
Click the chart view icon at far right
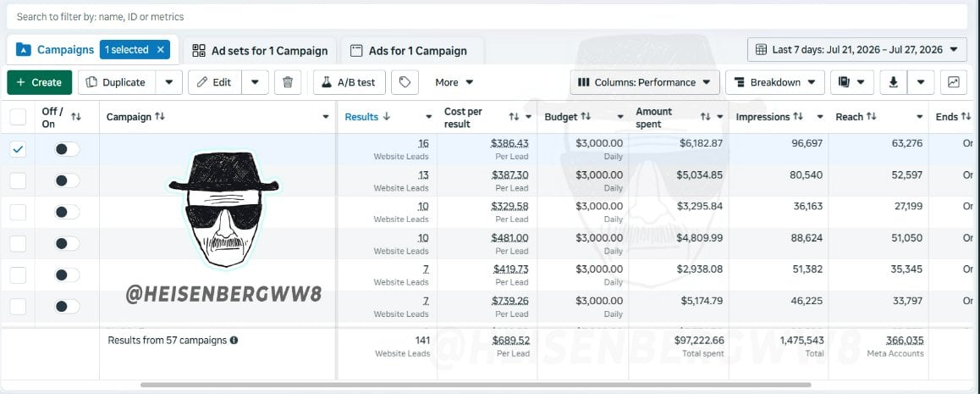click(x=954, y=82)
